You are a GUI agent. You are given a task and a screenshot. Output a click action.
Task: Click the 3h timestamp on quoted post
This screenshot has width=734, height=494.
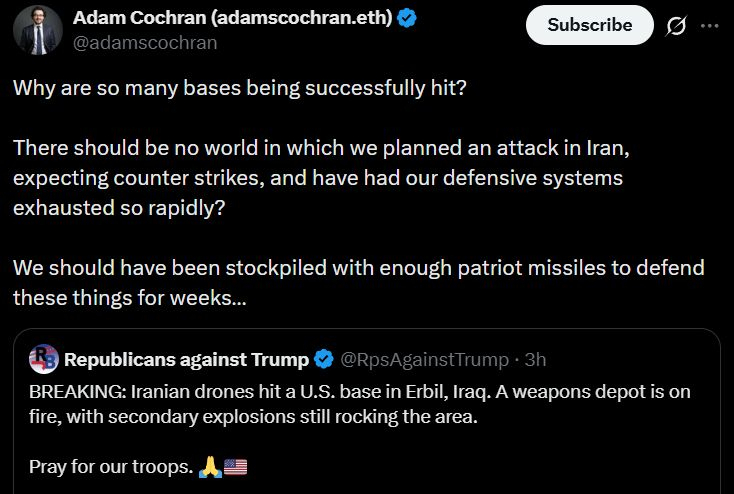(535, 359)
